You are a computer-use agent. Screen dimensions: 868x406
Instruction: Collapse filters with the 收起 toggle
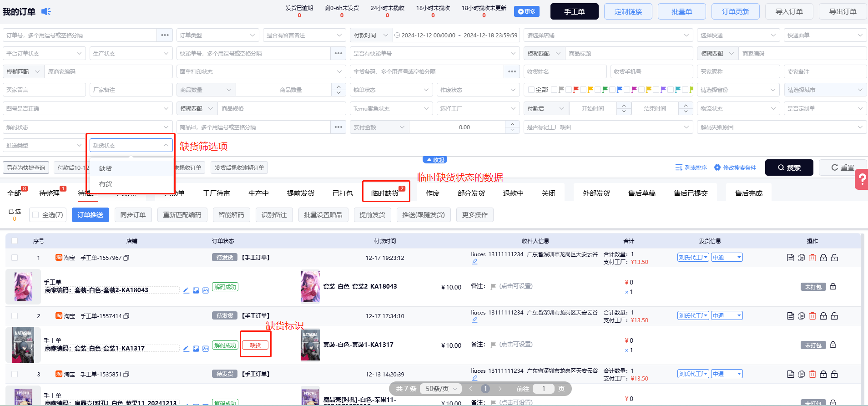tap(435, 160)
